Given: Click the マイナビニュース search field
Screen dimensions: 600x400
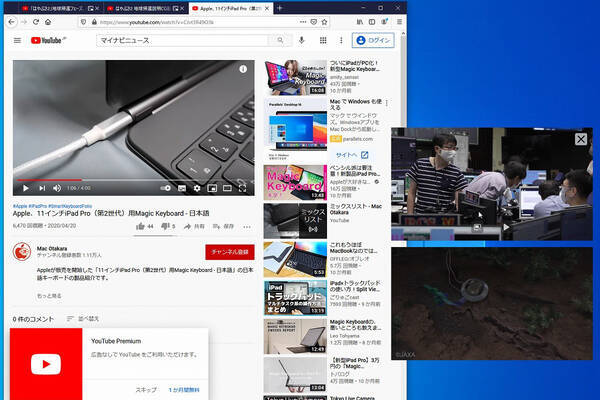Looking at the screenshot, I should pyautogui.click(x=183, y=40).
